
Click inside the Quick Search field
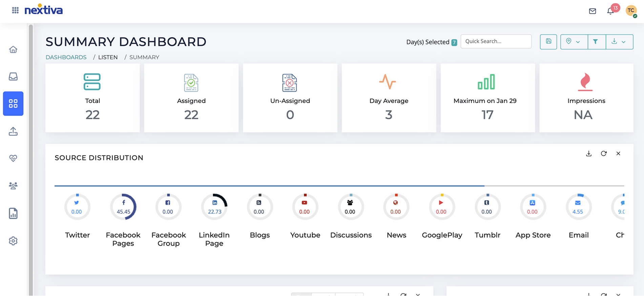click(496, 41)
